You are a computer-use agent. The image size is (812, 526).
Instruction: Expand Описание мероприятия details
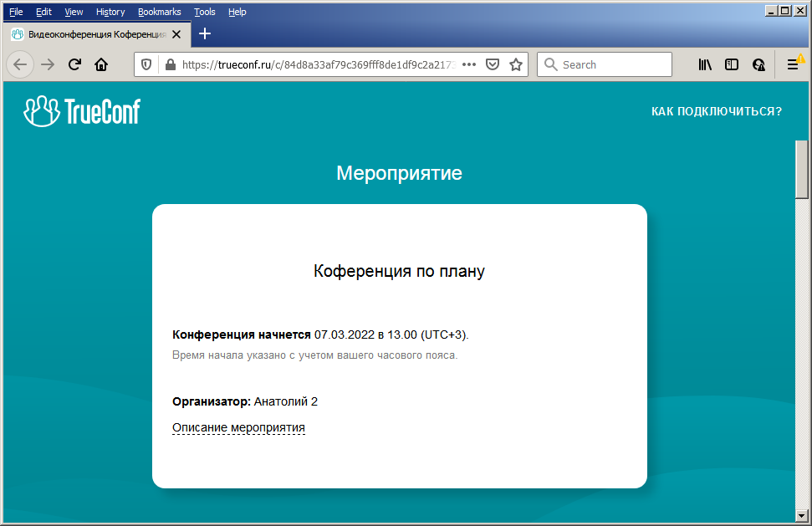pos(238,428)
